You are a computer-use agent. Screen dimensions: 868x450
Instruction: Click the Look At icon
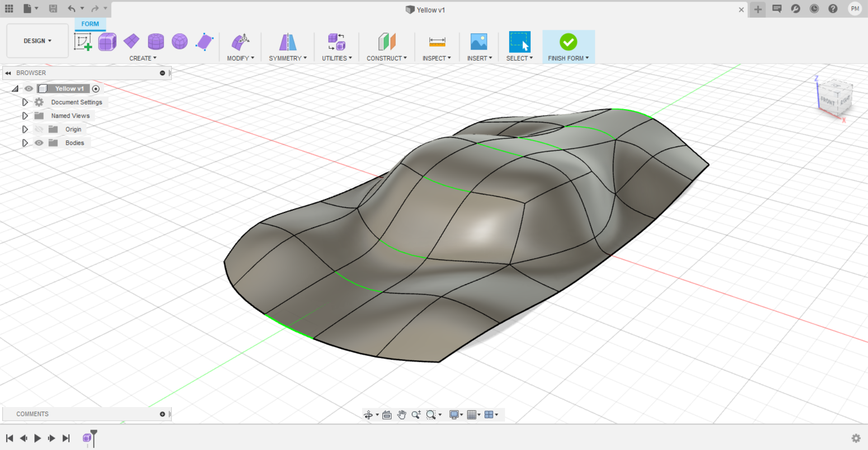(387, 415)
